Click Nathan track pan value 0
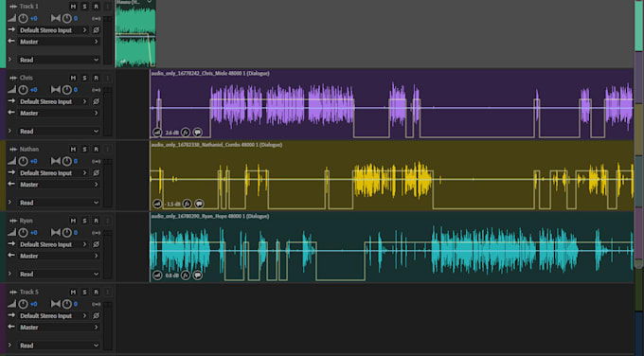Image resolution: width=644 pixels, height=356 pixels. pyautogui.click(x=76, y=161)
